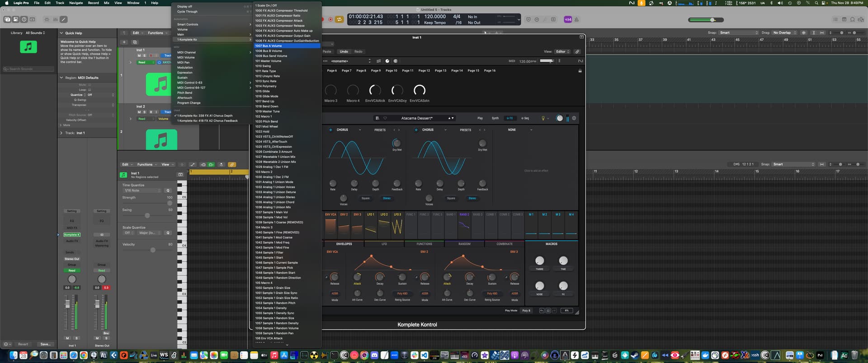Open the Komplete Kontrol settings gear
Screen dimensions: 868x363
tap(574, 118)
